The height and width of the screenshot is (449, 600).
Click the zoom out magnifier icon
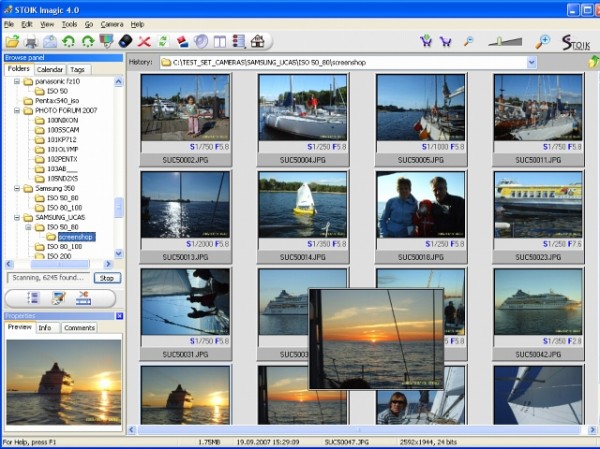point(468,42)
